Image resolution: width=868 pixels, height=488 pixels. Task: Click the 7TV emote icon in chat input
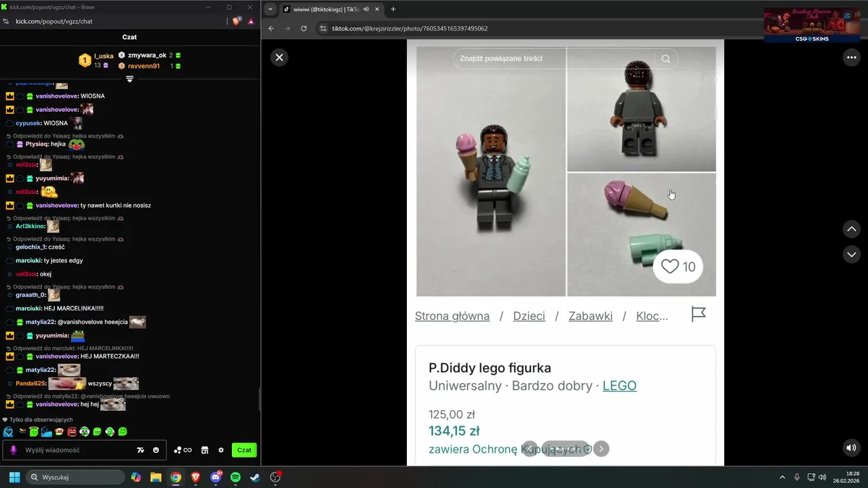pos(140,450)
